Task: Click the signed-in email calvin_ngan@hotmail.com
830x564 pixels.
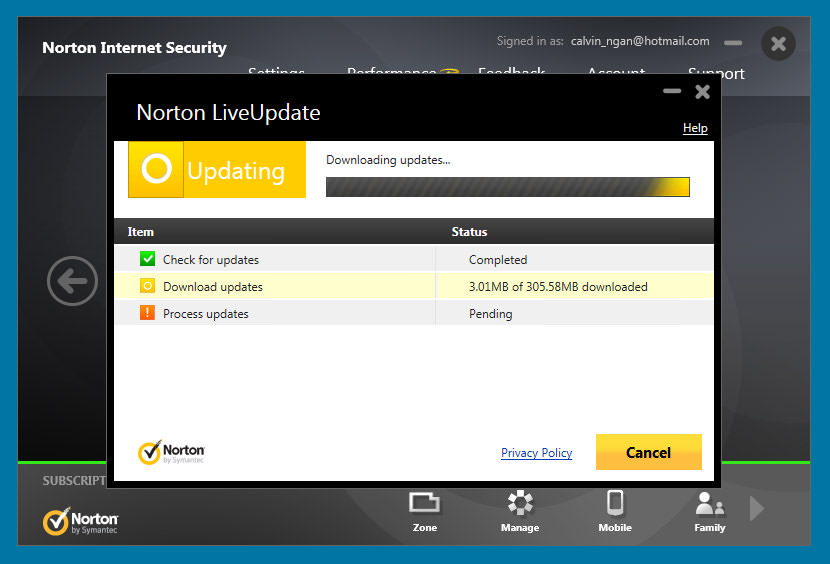Action: point(640,41)
